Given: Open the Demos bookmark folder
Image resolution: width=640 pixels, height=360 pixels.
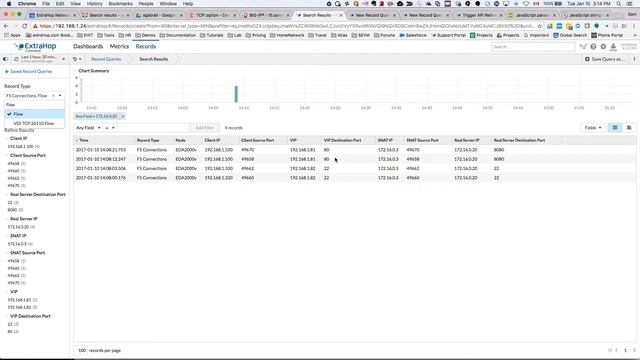Looking at the screenshot, I should 145,36.
